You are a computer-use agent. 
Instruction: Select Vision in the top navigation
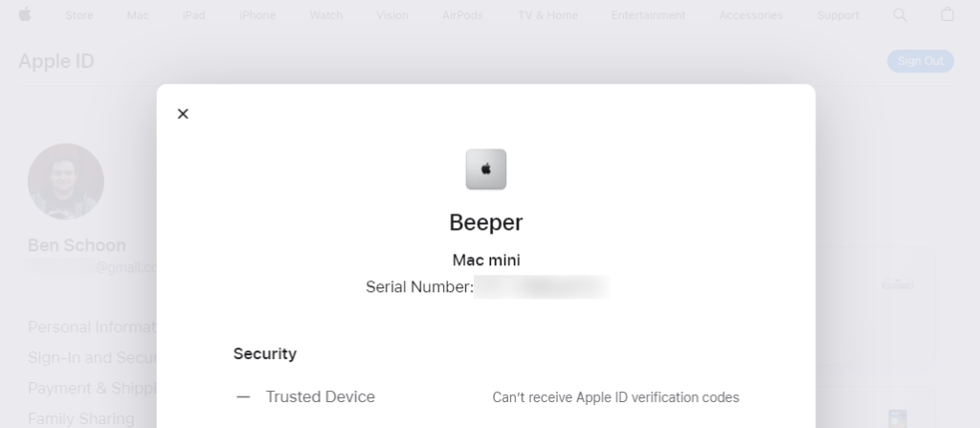[392, 15]
